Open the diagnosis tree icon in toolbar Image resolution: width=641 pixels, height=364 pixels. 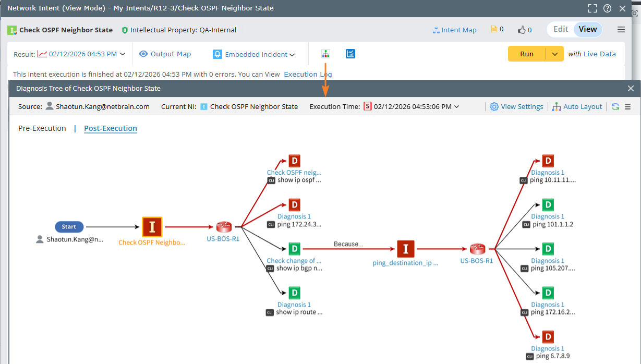click(325, 54)
